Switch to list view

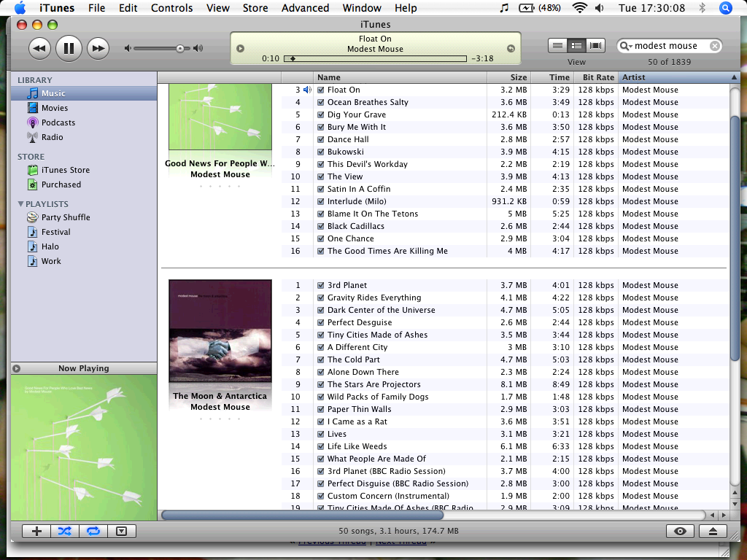(557, 46)
